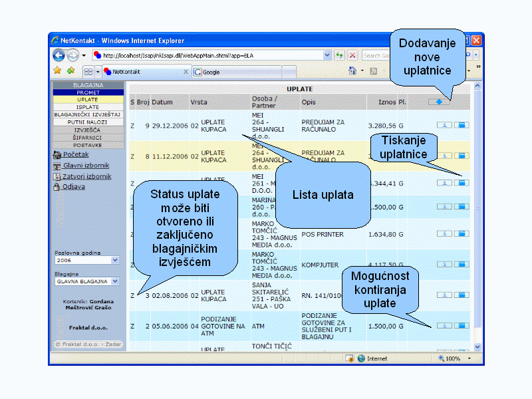532x399 pixels.
Task: Close the NetKontakt tab
Action: 186,72
